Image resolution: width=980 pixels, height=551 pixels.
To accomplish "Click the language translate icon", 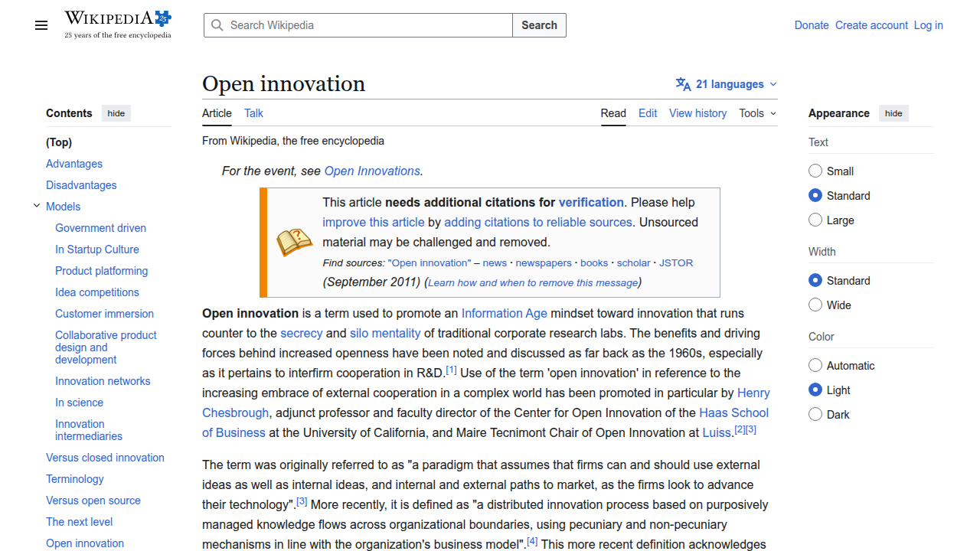I will coord(683,84).
